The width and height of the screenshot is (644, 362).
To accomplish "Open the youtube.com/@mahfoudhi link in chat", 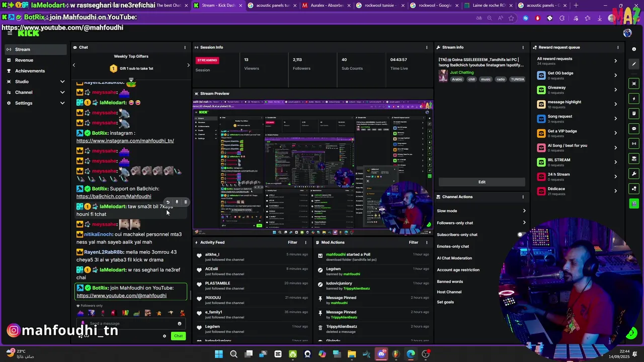I will (121, 296).
